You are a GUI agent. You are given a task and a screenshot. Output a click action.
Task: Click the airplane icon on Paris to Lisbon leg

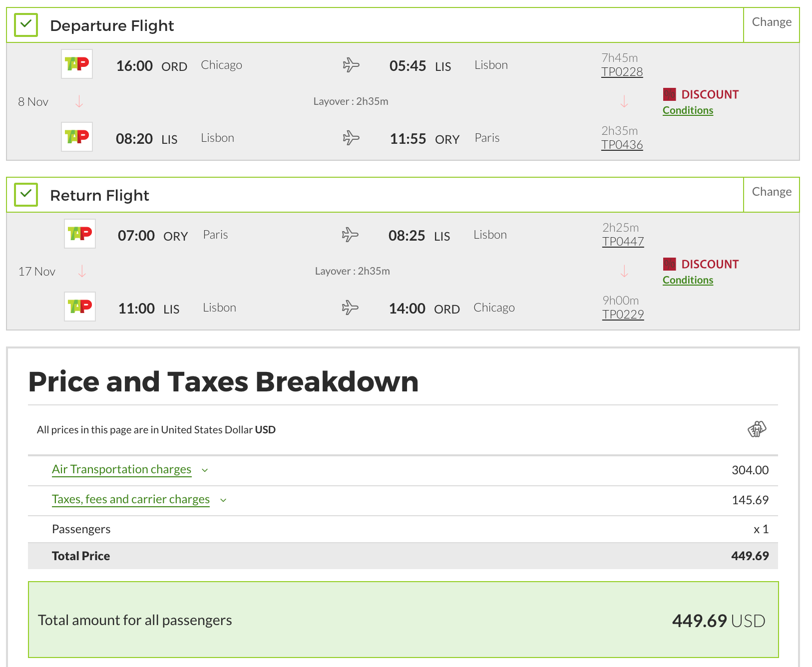click(x=350, y=235)
